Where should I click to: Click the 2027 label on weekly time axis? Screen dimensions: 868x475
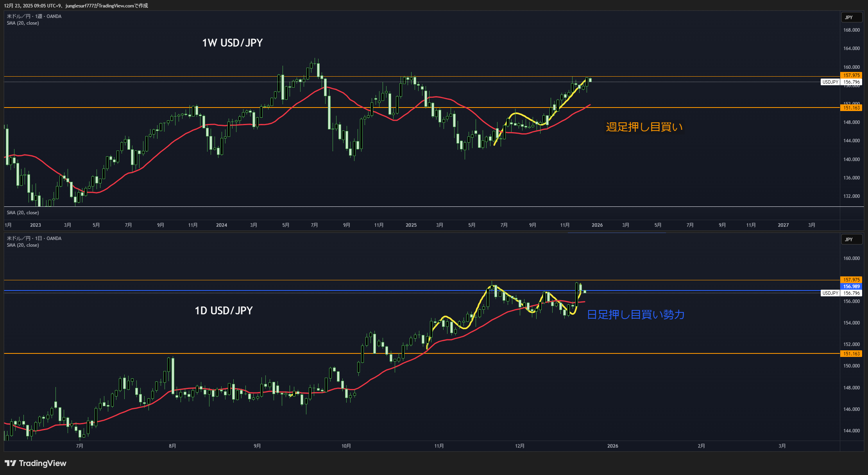[x=783, y=225]
